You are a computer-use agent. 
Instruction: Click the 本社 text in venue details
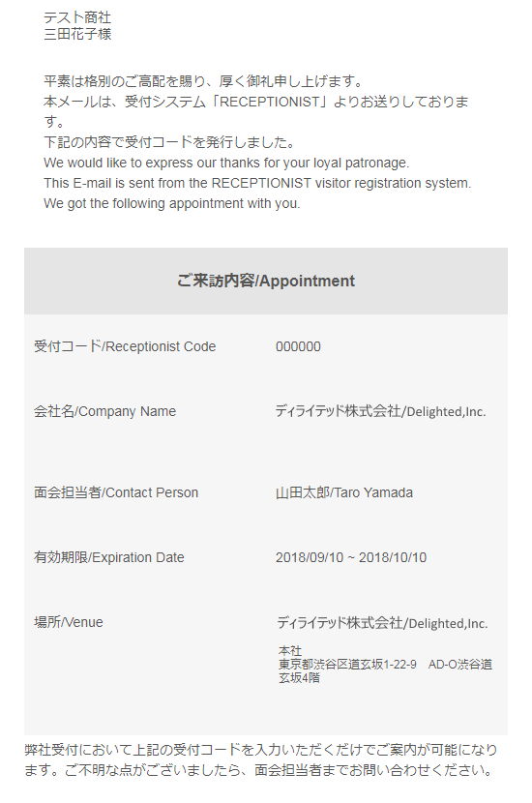(x=290, y=651)
